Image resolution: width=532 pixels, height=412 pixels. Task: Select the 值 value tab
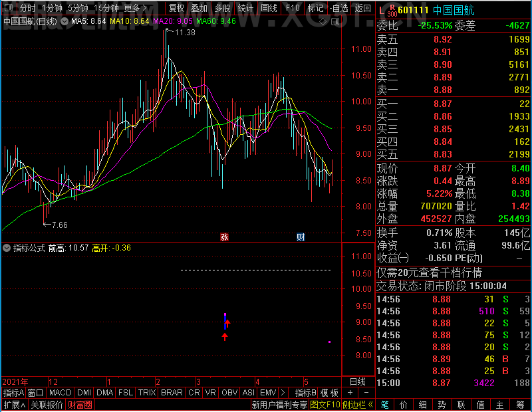pos(480,405)
